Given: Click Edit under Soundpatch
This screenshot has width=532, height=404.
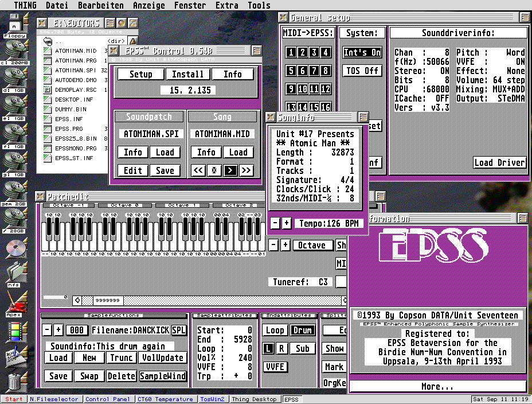Looking at the screenshot, I should point(132,170).
